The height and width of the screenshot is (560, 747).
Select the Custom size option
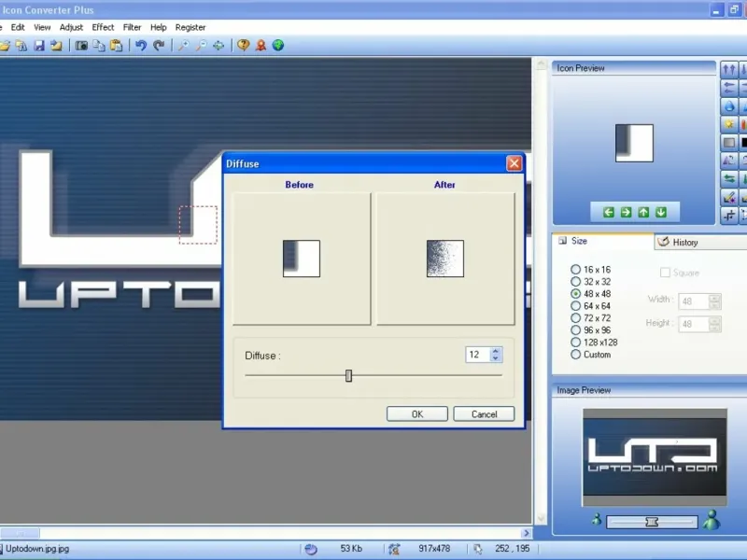(x=590, y=355)
